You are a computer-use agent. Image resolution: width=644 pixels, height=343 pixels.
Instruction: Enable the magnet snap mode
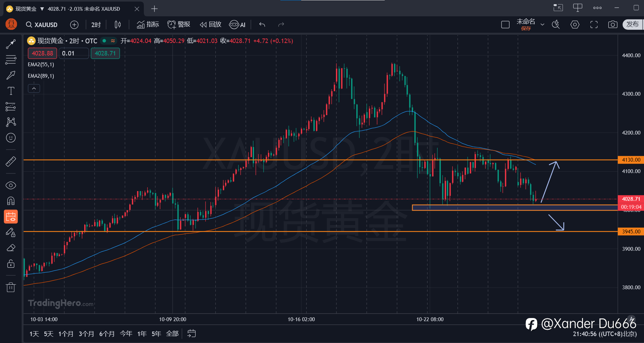(x=11, y=201)
